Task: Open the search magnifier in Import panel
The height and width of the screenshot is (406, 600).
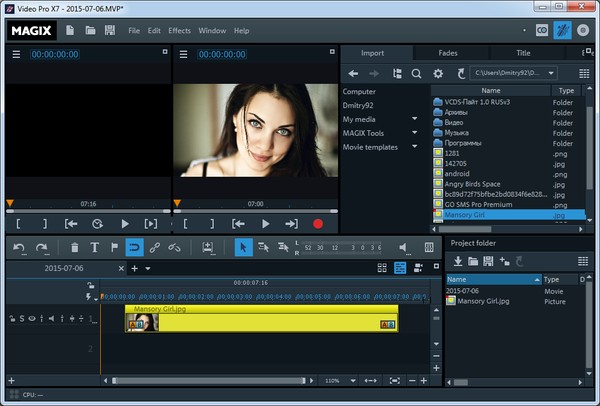Action: [416, 73]
